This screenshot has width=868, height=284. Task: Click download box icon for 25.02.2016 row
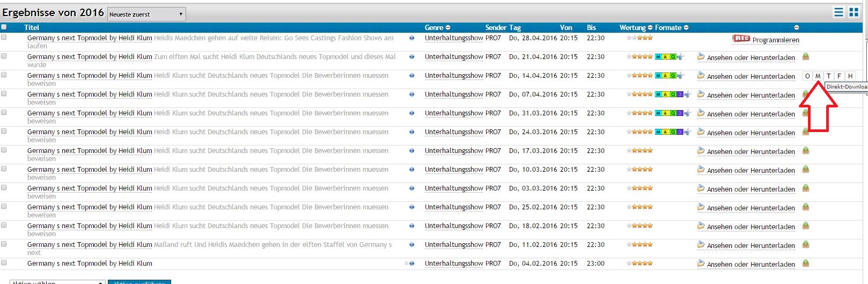coord(805,207)
